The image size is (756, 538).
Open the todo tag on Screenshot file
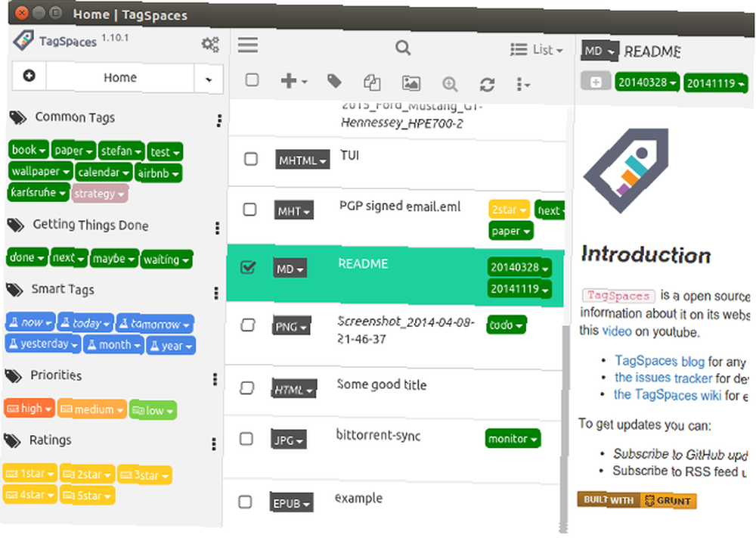click(507, 325)
